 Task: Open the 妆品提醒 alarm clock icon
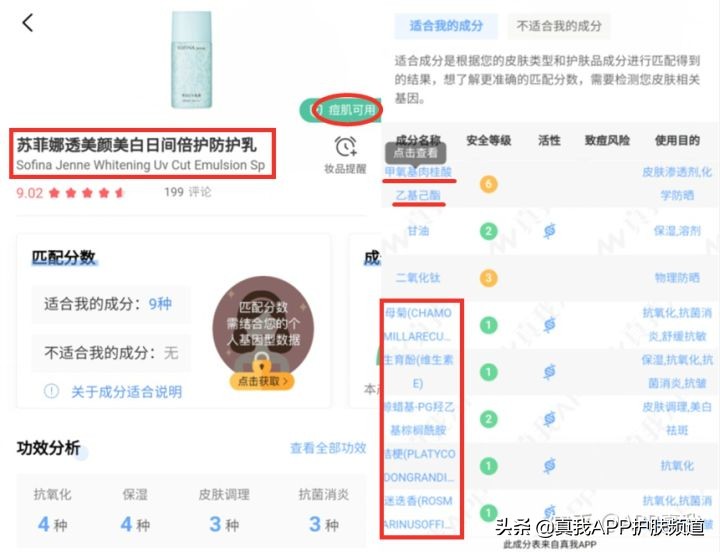345,146
